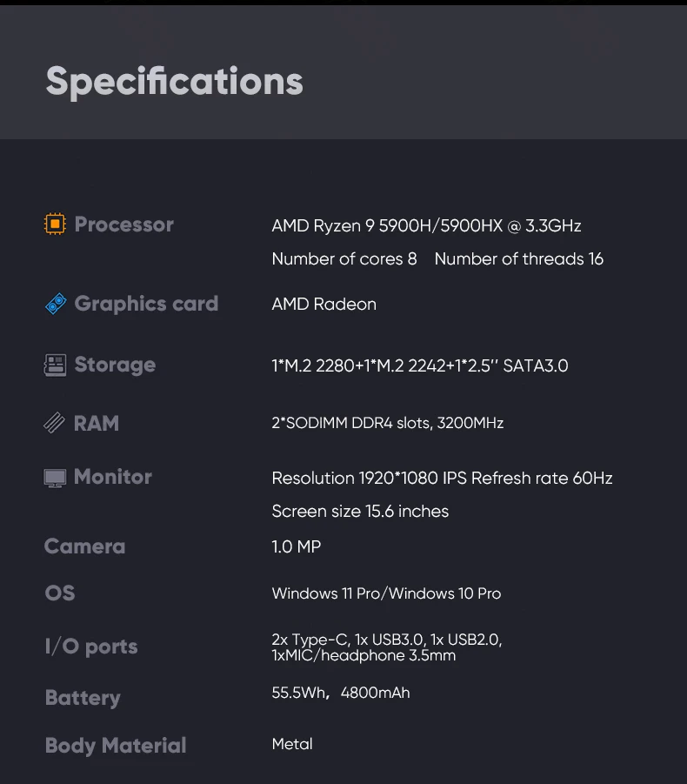Click the Specifications heading
Viewport: 687px width, 784px height.
[x=174, y=82]
